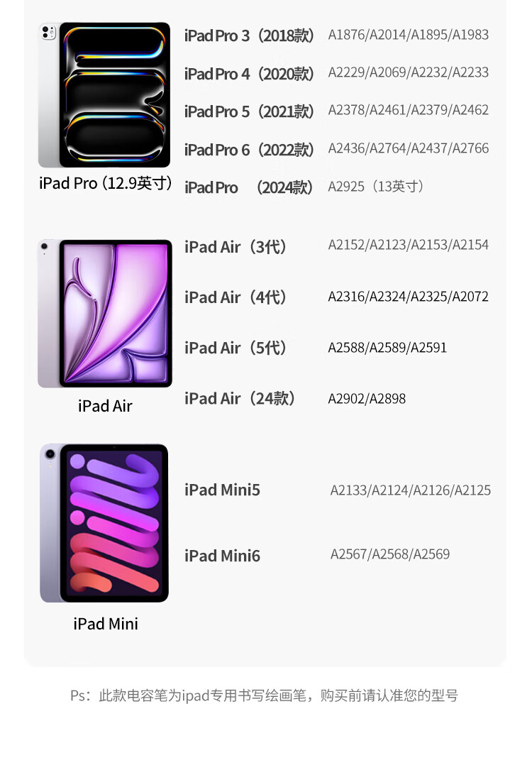Screen dimensions: 532x775
Task: Select the iPad Pro 3 (2018款) row label
Action: (x=248, y=35)
